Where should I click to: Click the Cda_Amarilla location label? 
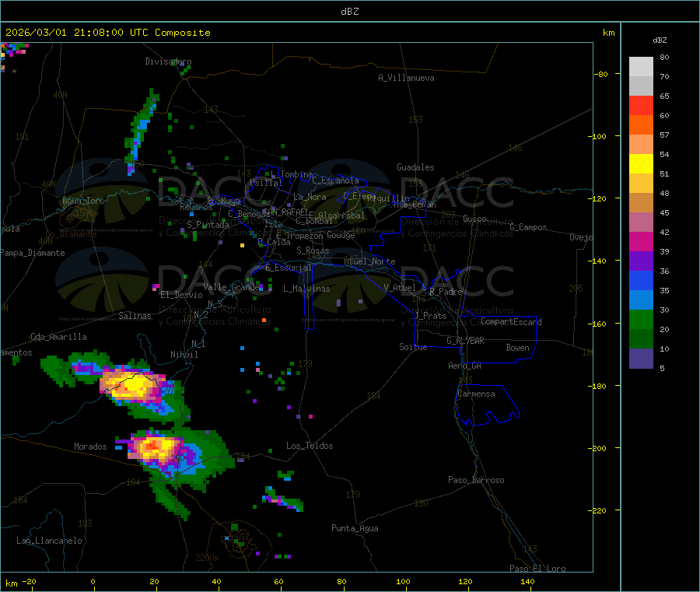tap(58, 337)
